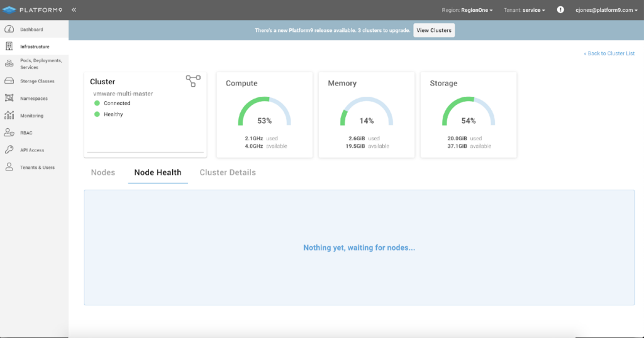Click the View Clusters button
This screenshot has height=338, width=644.
coord(434,30)
